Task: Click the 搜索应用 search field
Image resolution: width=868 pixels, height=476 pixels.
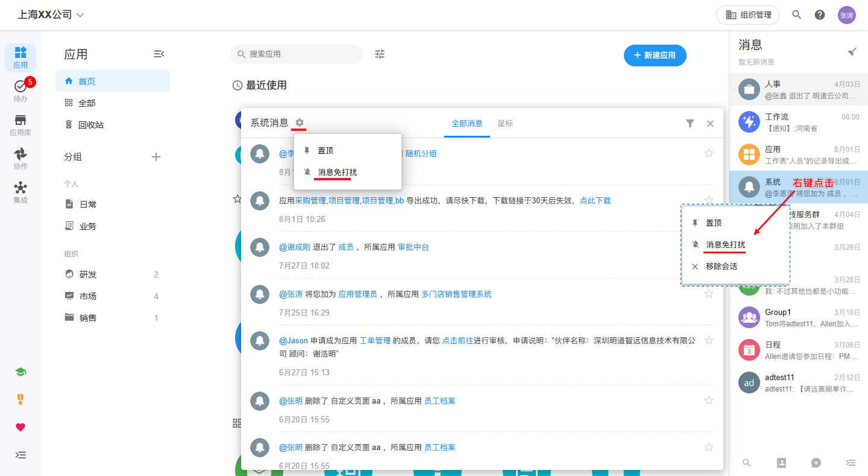Action: point(297,54)
